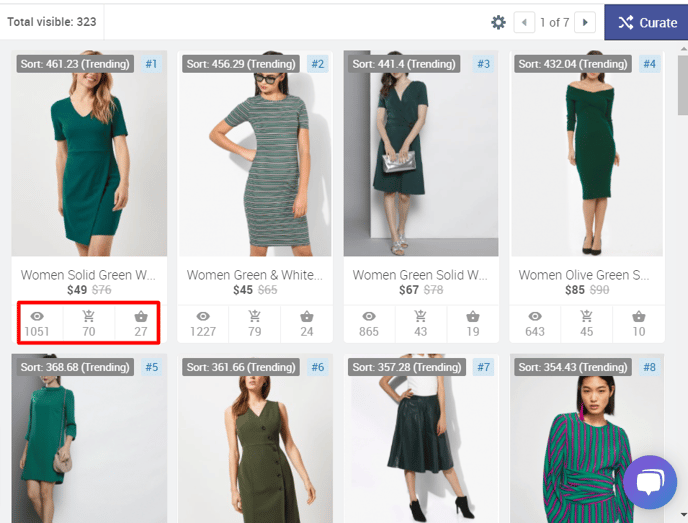Click the green skirt image #7
This screenshot has width=688, height=523.
421,438
